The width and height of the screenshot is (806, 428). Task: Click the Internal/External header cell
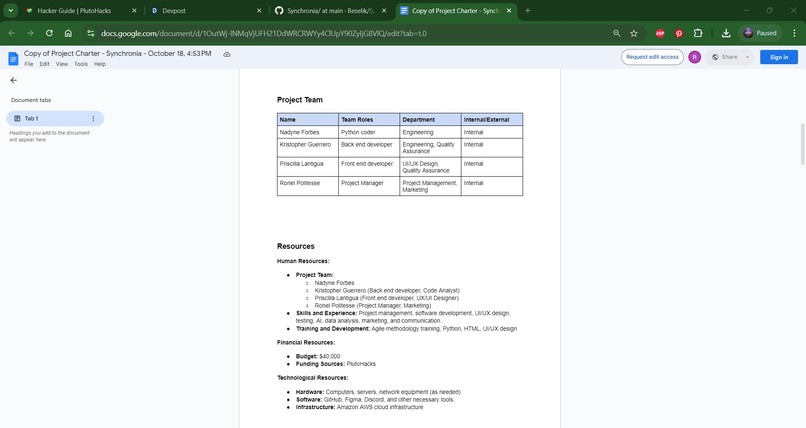point(492,120)
